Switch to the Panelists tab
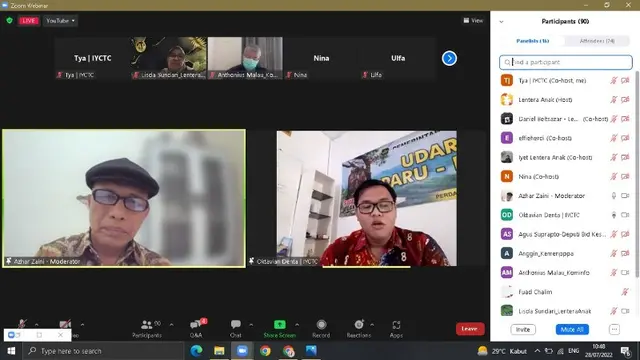640x360 pixels. point(532,41)
